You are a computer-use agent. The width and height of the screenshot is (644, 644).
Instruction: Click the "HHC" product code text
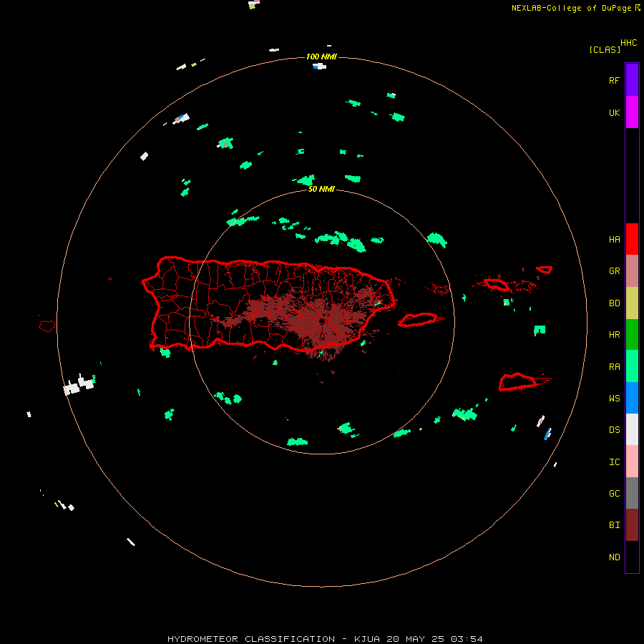(x=628, y=43)
